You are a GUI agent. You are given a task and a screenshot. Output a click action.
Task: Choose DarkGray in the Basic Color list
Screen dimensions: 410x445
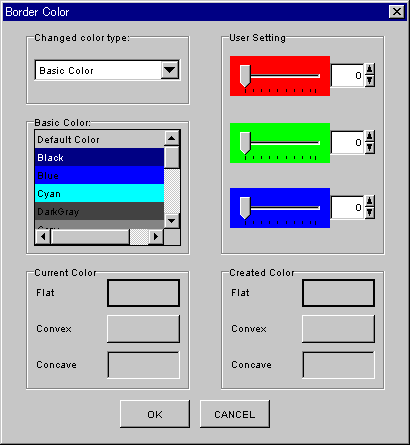click(x=99, y=211)
